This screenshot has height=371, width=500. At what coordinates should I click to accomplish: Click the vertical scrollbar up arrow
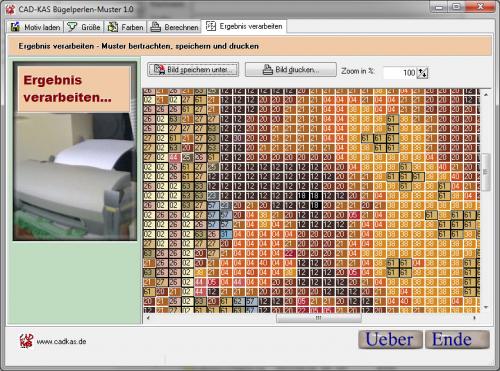486,95
